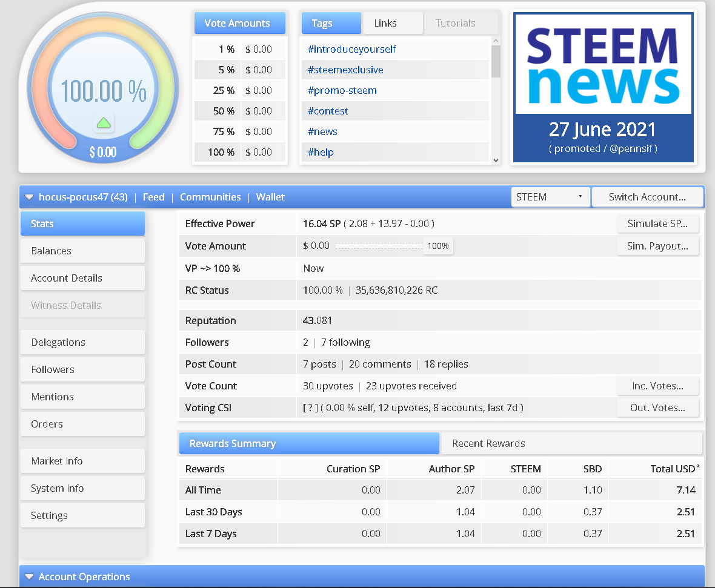
Task: Open the Sim. Payout button
Action: click(657, 246)
